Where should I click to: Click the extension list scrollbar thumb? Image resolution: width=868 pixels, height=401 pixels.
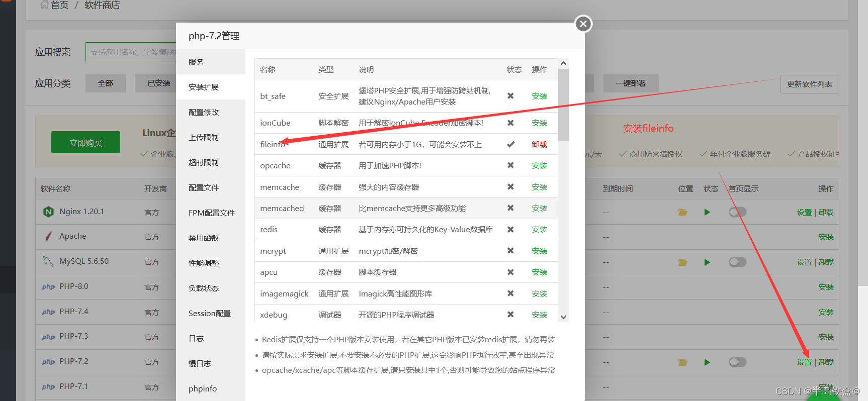click(564, 105)
